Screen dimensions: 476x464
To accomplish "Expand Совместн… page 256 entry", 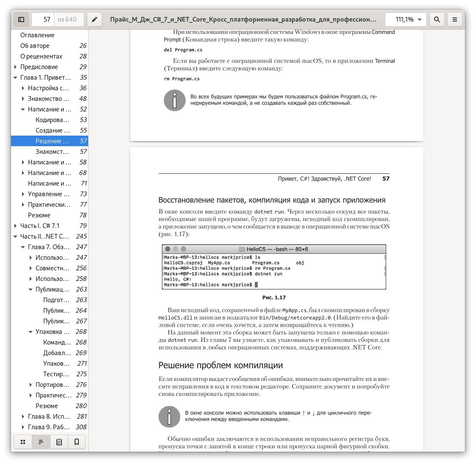I will pyautogui.click(x=31, y=268).
